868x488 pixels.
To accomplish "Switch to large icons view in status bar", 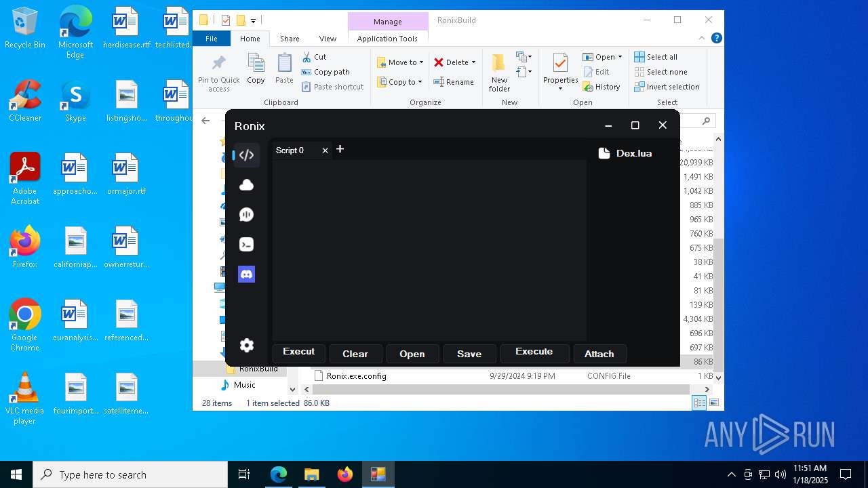I will tap(713, 403).
